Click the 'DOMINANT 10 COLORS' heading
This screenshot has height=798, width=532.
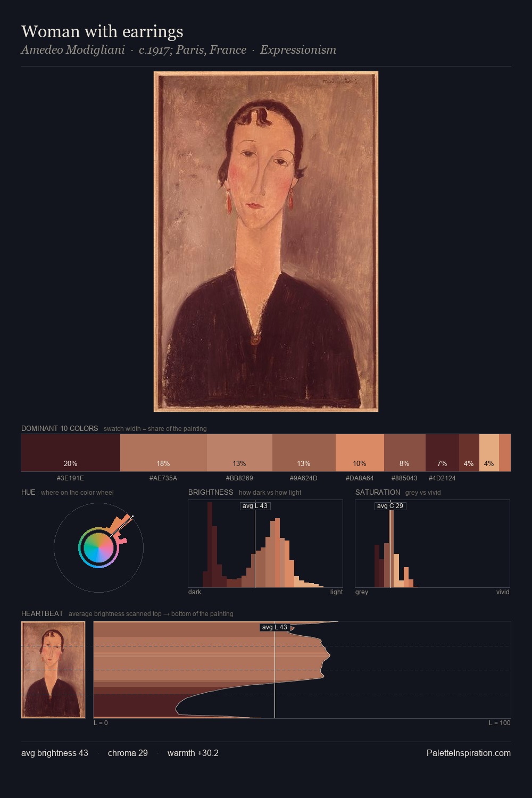click(60, 428)
